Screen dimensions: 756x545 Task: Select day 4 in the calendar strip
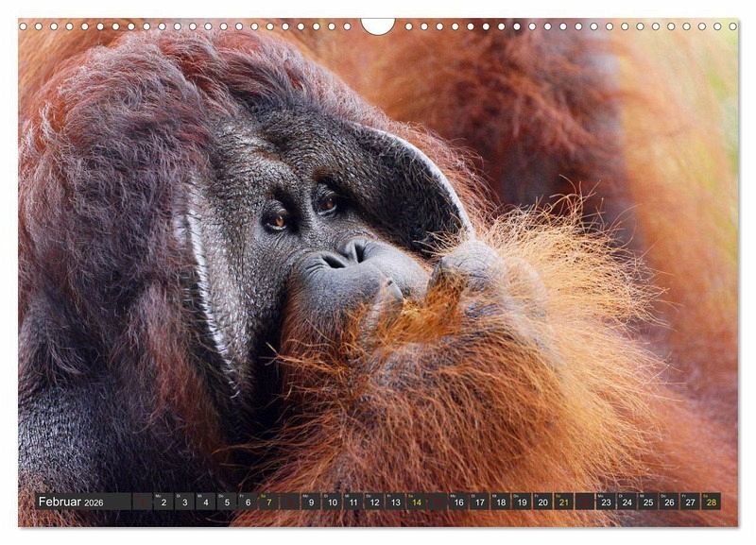point(205,502)
